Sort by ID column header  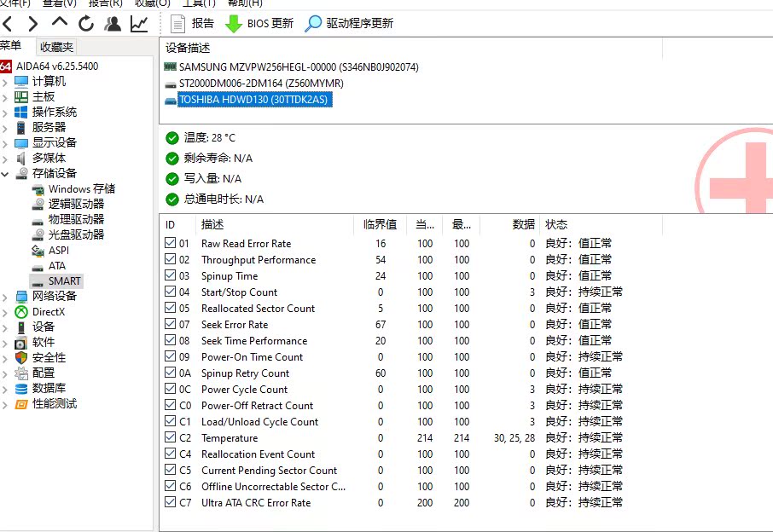(177, 224)
